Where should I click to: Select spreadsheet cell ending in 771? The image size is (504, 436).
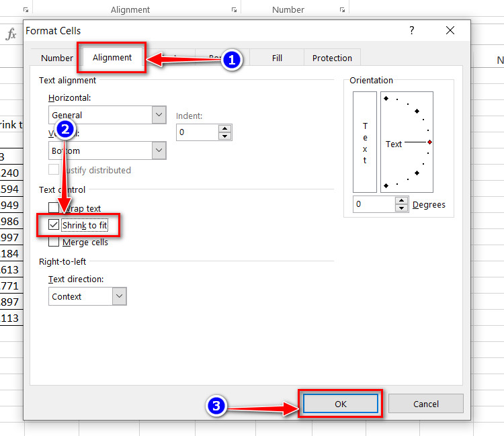tap(11, 286)
